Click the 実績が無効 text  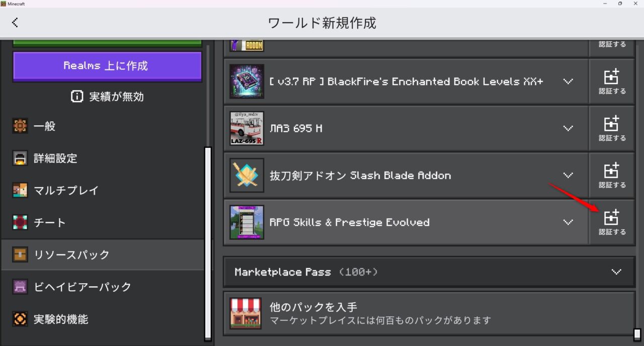117,97
